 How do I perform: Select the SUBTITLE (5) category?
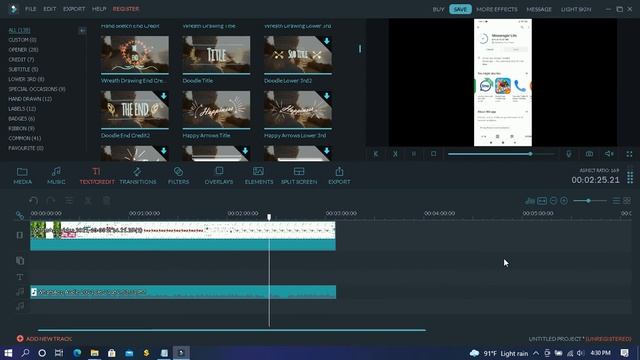pos(23,69)
